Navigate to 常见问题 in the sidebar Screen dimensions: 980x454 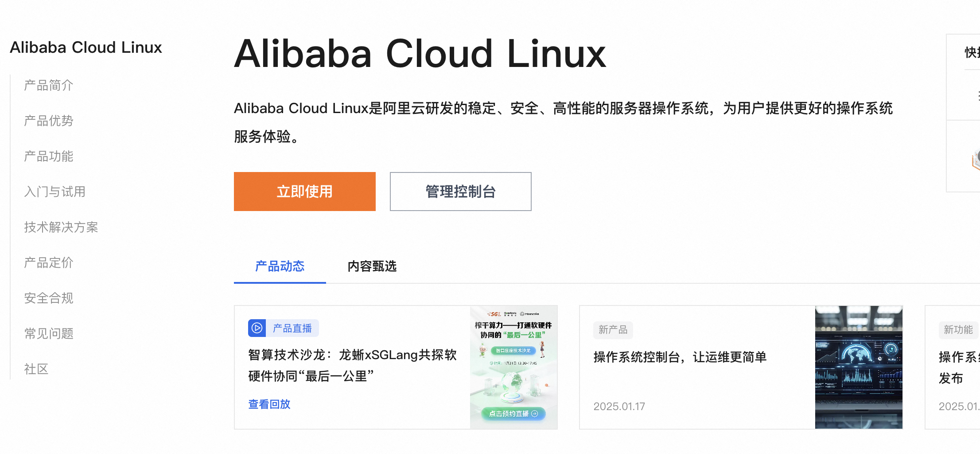pyautogui.click(x=49, y=333)
